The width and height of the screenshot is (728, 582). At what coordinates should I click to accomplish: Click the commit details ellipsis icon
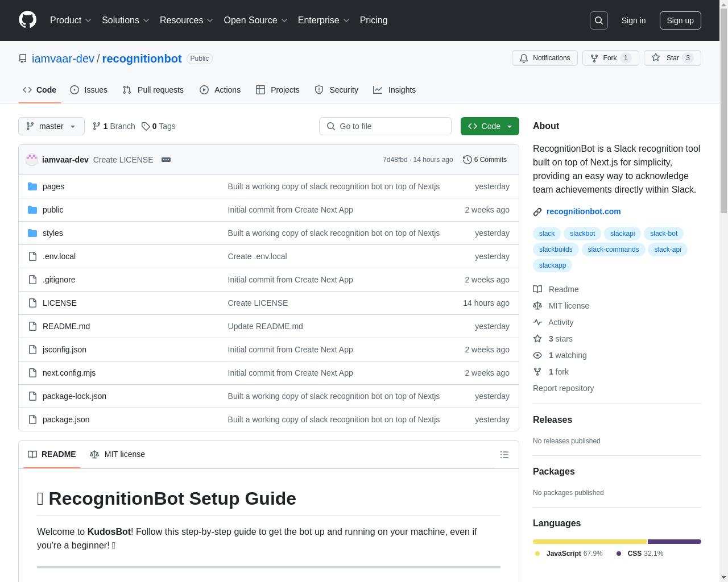click(166, 160)
